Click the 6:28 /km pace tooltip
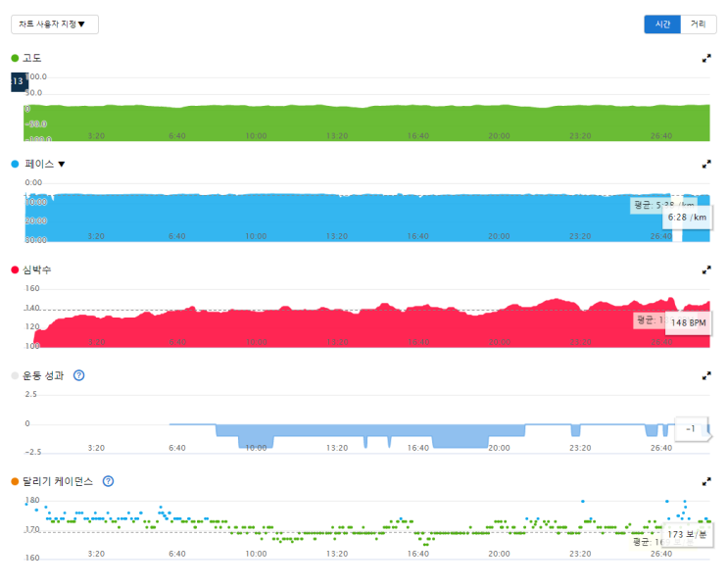Screen dimensions: 728x587 [687, 218]
